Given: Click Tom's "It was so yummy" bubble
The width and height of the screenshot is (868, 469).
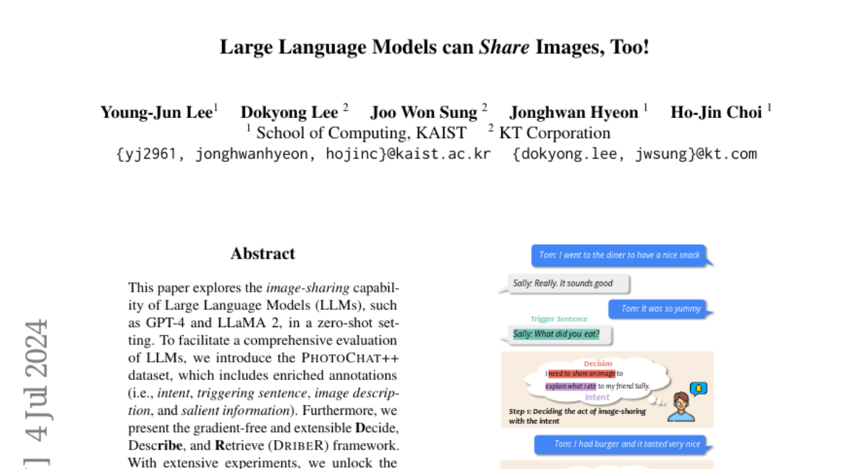Looking at the screenshot, I should pyautogui.click(x=660, y=308).
